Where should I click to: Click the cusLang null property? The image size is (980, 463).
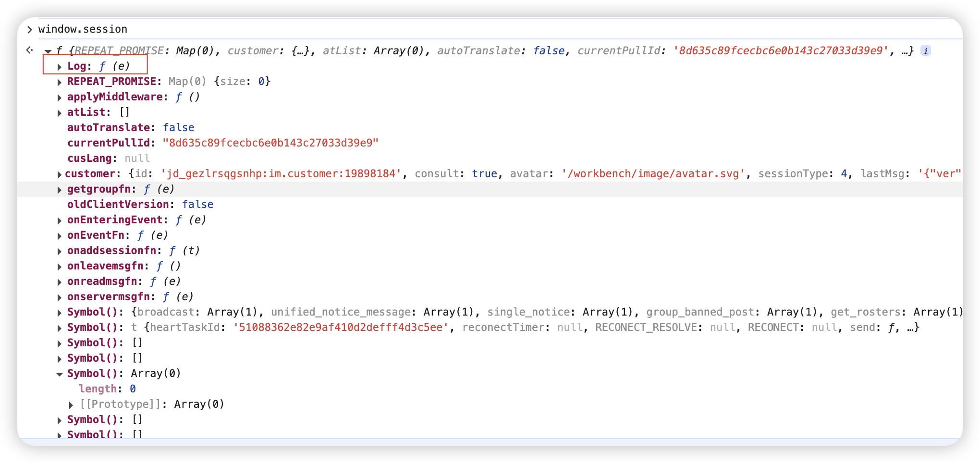pos(109,158)
